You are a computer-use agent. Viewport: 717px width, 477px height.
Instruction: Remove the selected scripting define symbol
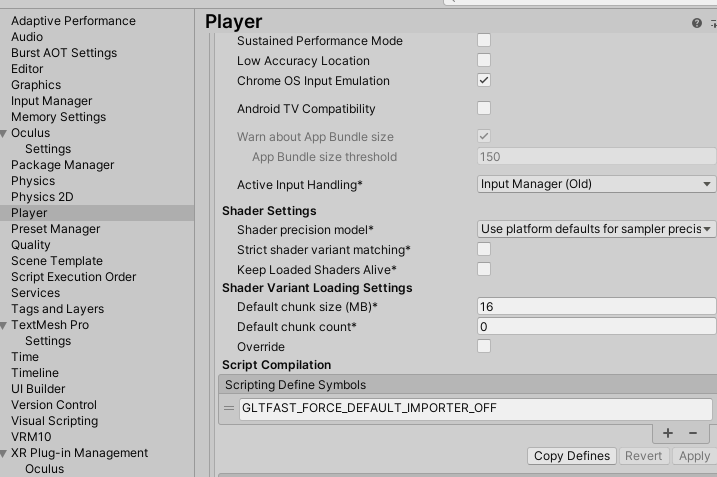pos(693,433)
